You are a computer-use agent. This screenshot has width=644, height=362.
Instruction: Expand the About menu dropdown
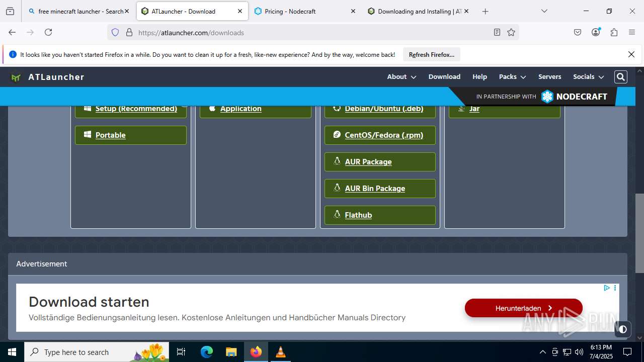(401, 77)
